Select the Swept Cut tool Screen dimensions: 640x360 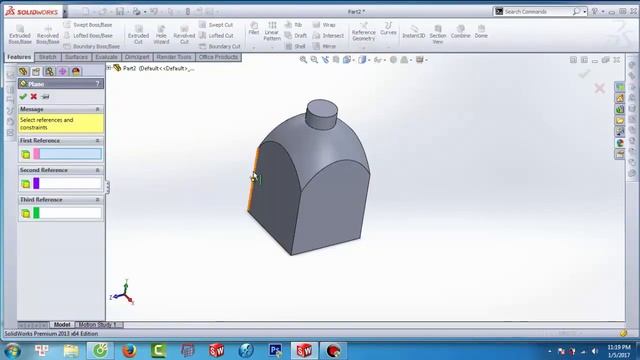pos(216,25)
